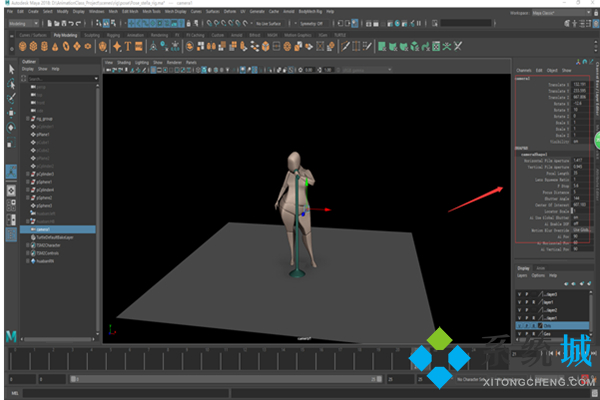Open the Display tab in Layer Editor
The width and height of the screenshot is (600, 400).
tap(523, 268)
